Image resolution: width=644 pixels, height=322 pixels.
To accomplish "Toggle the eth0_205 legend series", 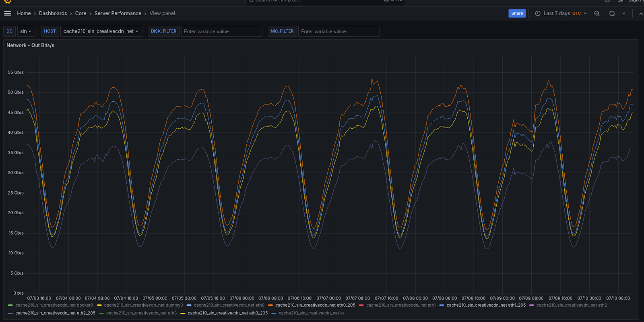I will 315,305.
